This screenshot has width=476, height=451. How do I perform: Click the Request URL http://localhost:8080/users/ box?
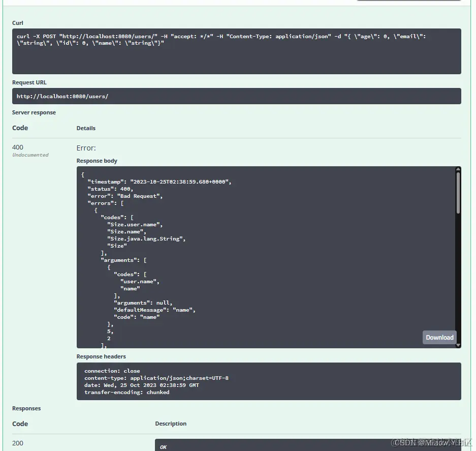click(x=237, y=96)
